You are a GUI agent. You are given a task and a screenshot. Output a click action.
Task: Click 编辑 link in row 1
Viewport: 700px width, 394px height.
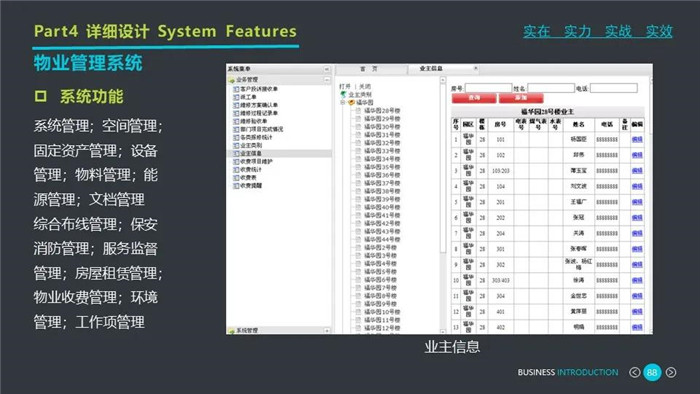(x=637, y=140)
